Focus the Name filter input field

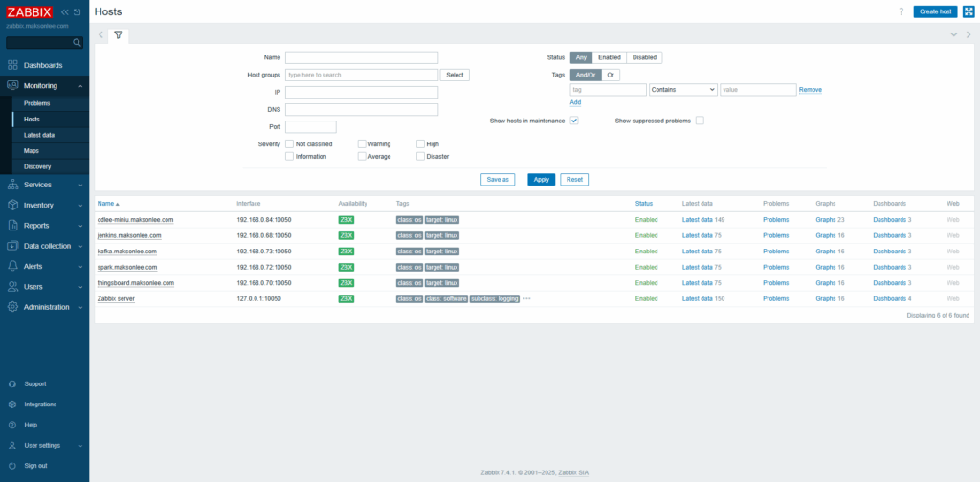[x=362, y=57]
